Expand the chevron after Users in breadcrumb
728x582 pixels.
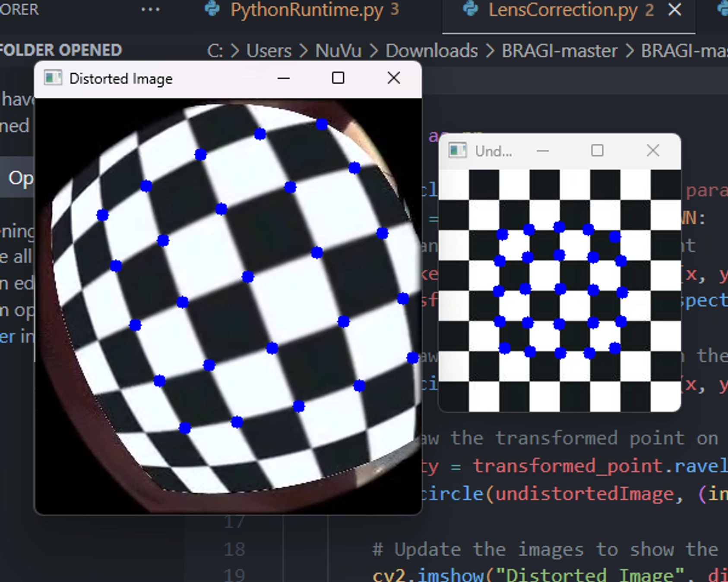[304, 50]
